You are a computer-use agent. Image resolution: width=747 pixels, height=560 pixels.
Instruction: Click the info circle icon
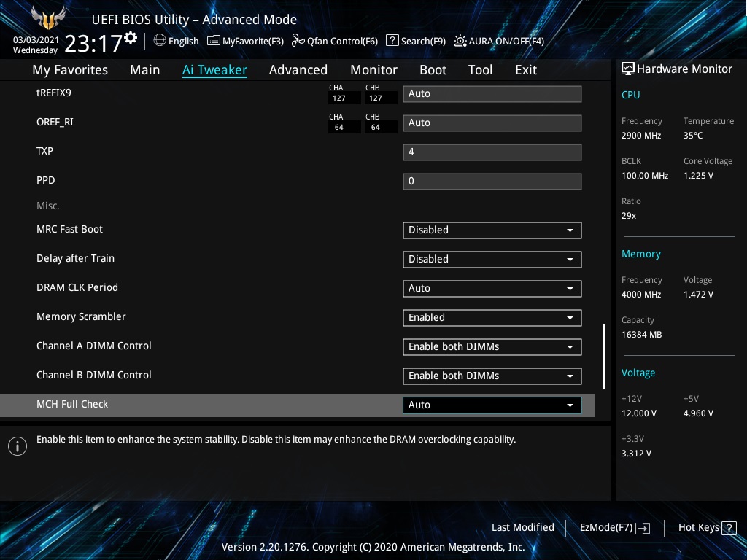point(18,446)
